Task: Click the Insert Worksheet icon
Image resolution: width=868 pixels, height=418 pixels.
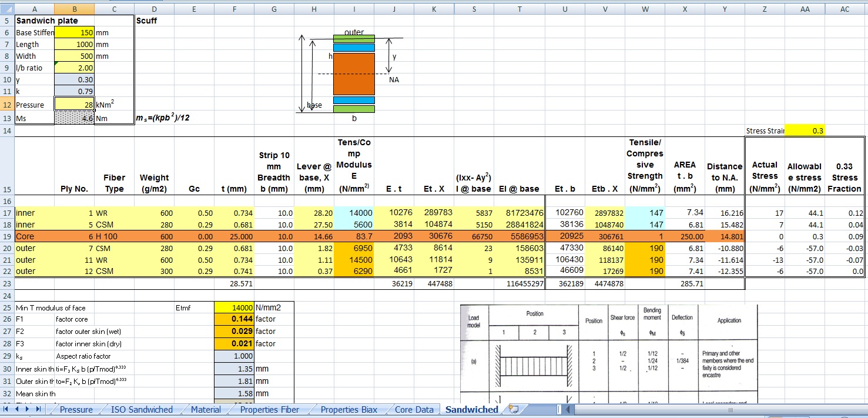Action: pyautogui.click(x=514, y=409)
